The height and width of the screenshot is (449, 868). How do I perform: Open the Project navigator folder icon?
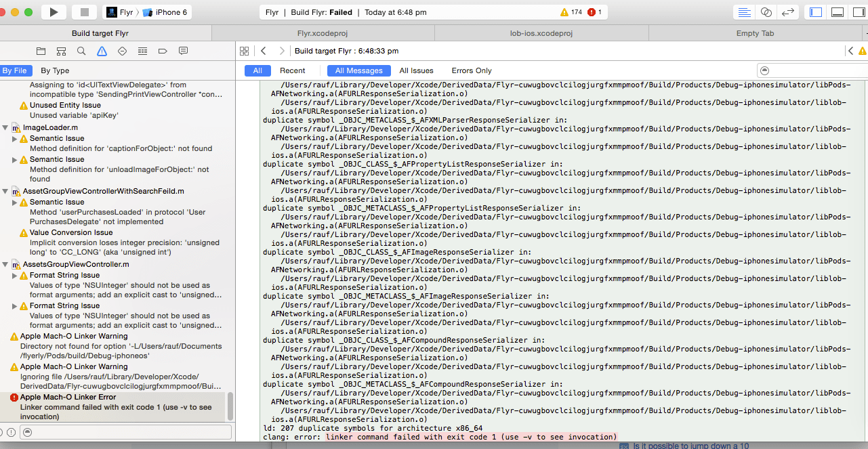click(41, 51)
